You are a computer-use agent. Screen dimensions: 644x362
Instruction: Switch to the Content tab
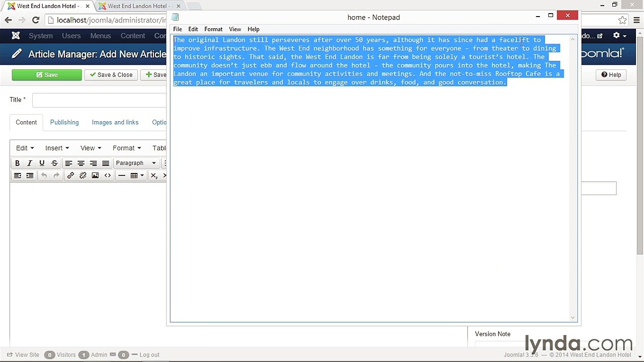pos(26,122)
